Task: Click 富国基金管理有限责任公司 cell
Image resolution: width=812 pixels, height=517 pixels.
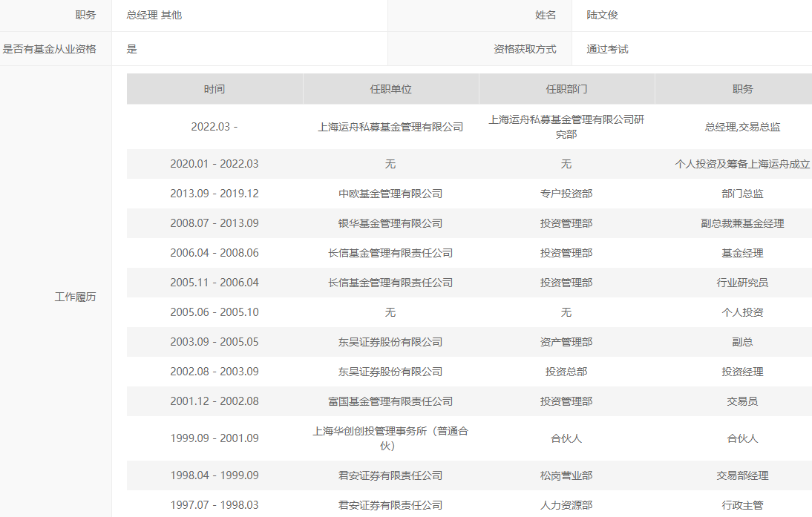Action: coord(391,401)
